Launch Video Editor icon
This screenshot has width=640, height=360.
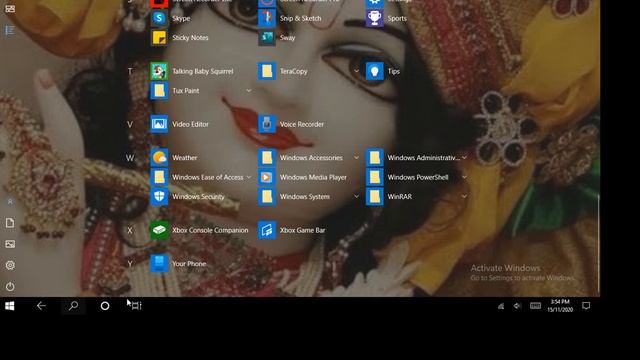point(159,124)
